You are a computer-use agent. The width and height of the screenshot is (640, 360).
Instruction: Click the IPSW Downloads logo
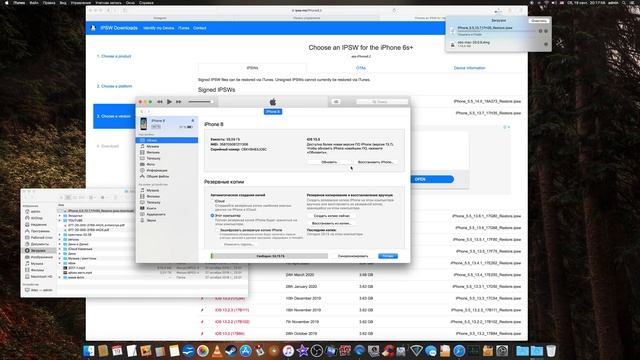(114, 28)
